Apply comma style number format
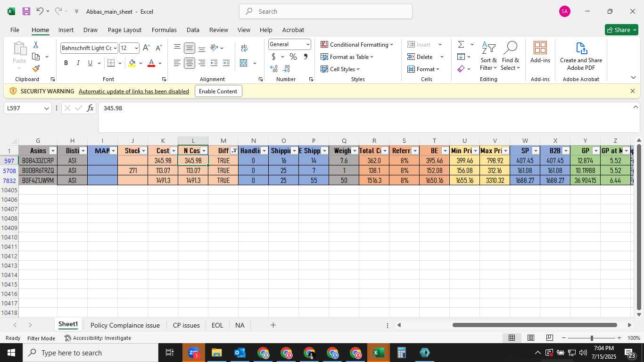The width and height of the screenshot is (644, 362). [305, 57]
